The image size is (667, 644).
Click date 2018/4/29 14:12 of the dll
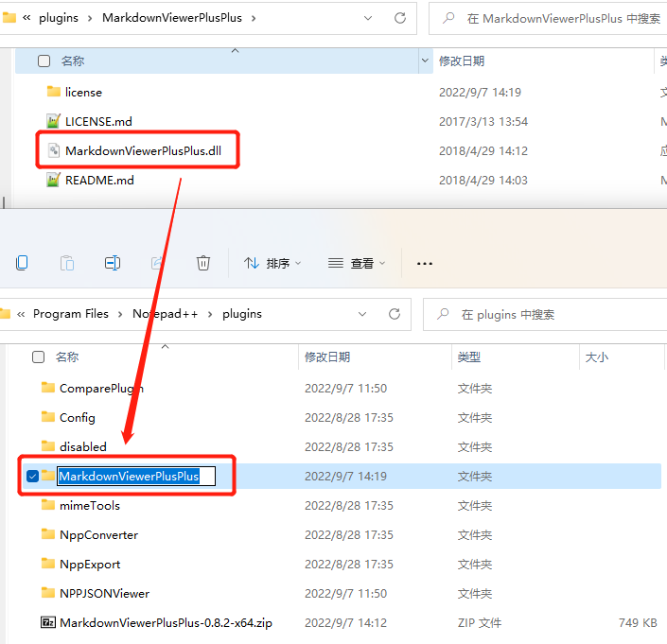tap(483, 151)
